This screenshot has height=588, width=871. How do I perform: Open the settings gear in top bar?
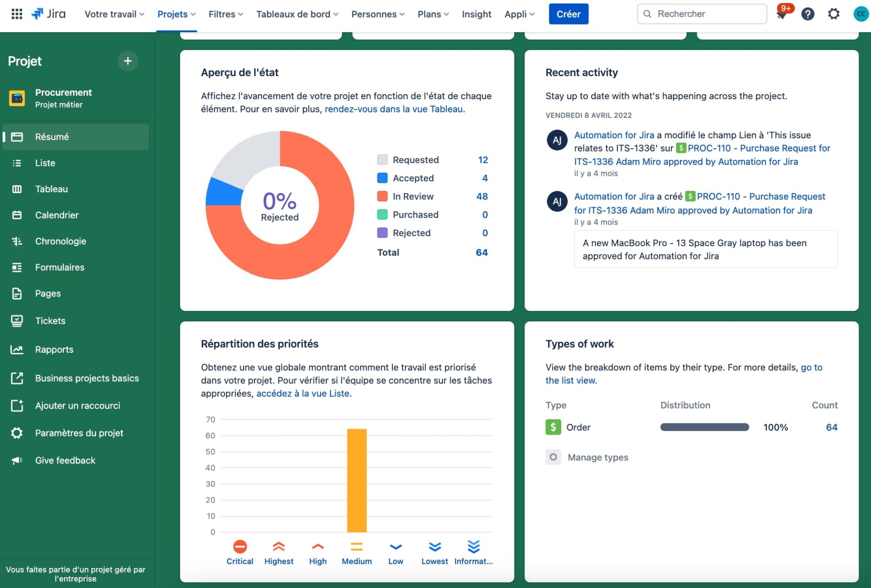click(833, 14)
